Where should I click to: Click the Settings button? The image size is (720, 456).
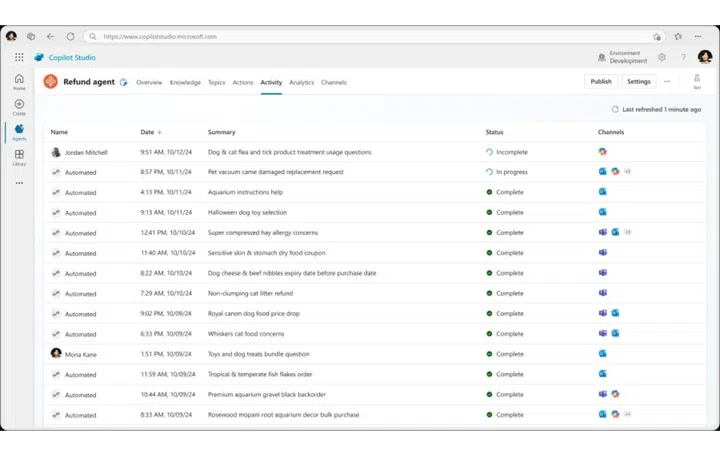pyautogui.click(x=639, y=82)
